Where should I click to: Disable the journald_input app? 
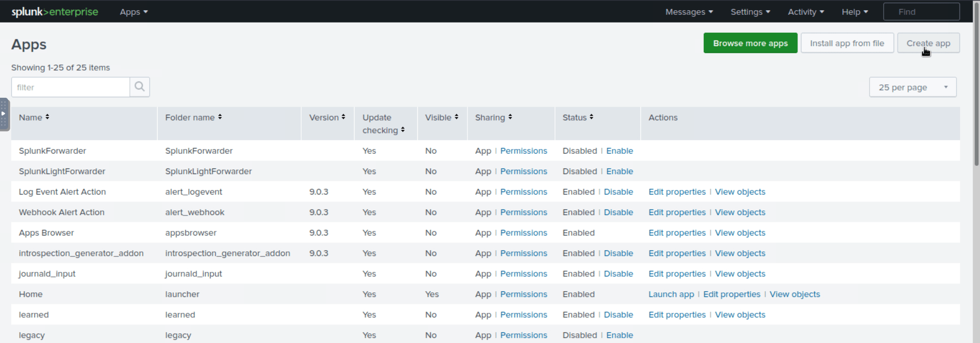618,273
